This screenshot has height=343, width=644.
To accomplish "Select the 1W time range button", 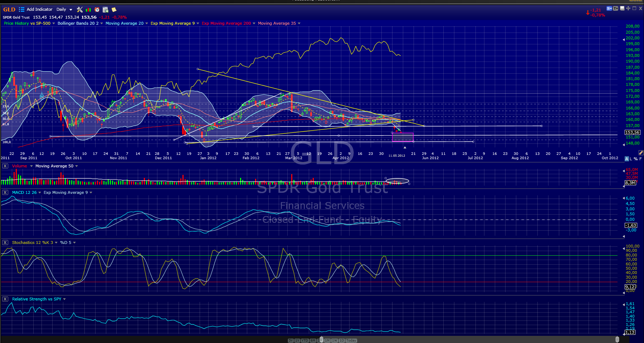I will pyautogui.click(x=335, y=340).
